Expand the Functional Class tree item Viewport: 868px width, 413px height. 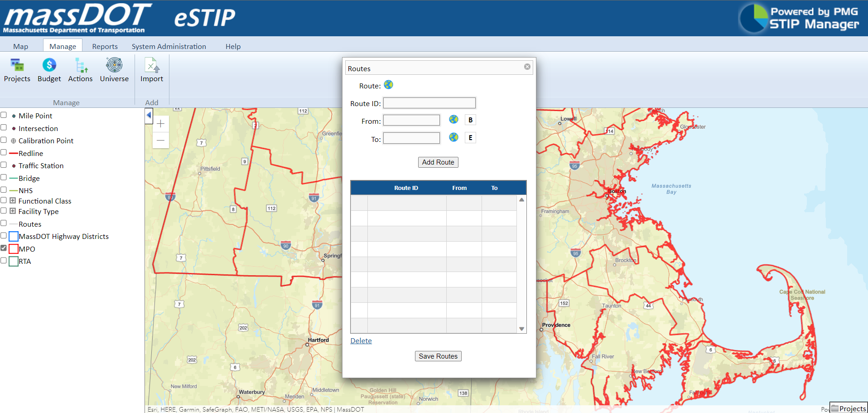(12, 200)
